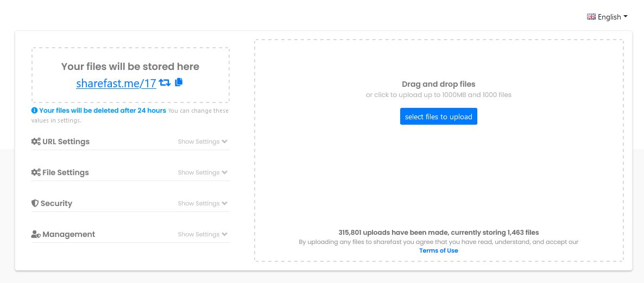Image resolution: width=644 pixels, height=283 pixels.
Task: Expand Show Settings for Management
Action: point(203,234)
